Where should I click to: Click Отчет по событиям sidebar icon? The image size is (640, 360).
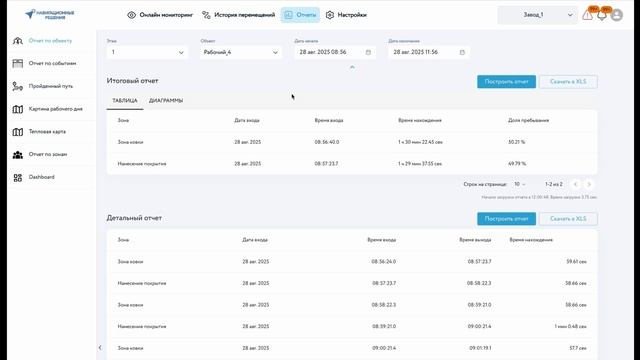coord(18,63)
